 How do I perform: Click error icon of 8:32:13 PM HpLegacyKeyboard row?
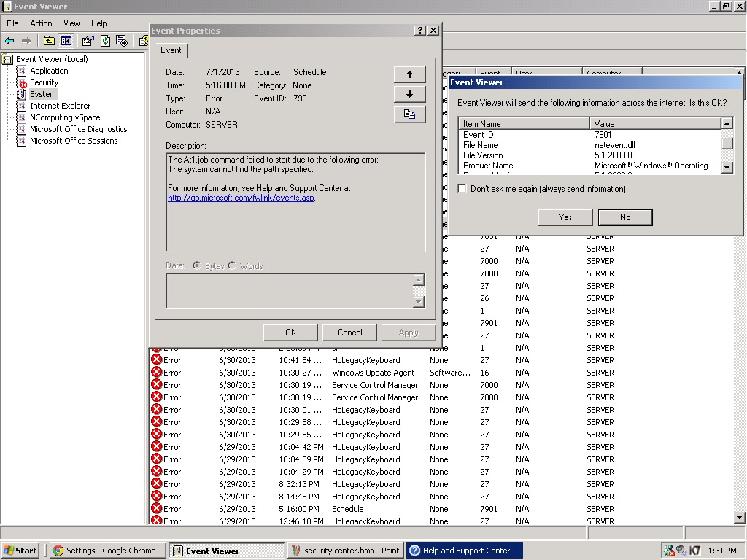click(156, 484)
